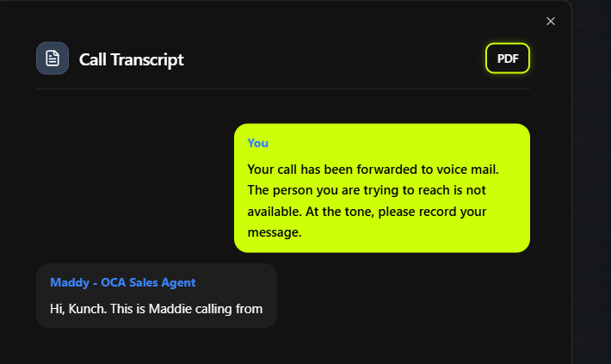Click the empty area left of yellow bubble

[129, 189]
